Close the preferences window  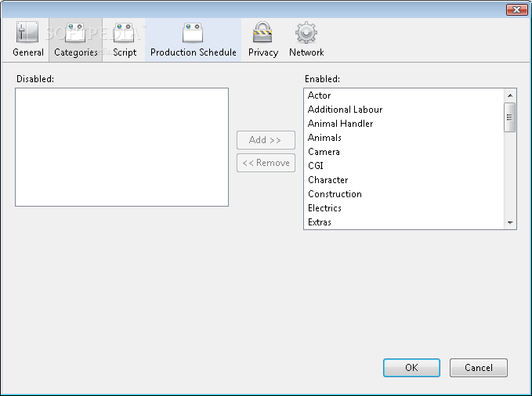(517, 10)
